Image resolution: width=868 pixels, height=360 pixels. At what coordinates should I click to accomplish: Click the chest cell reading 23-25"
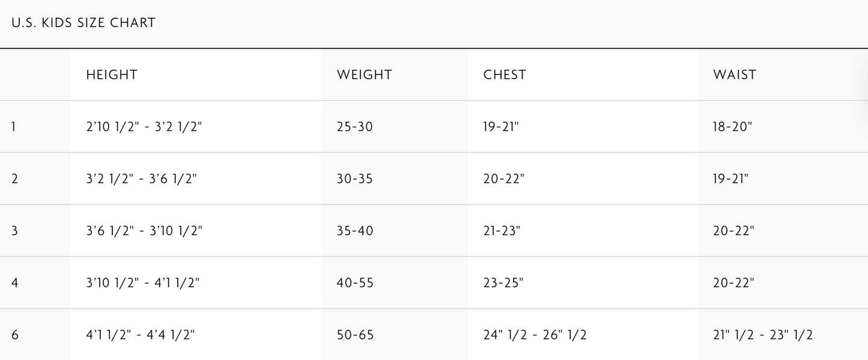click(503, 282)
